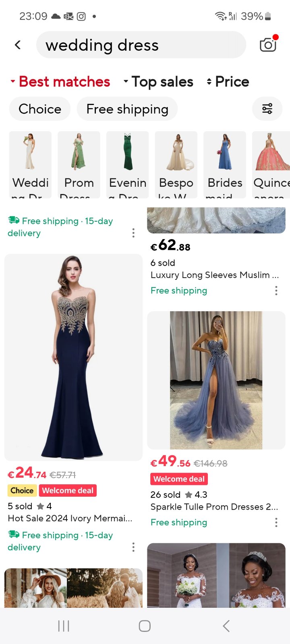Image resolution: width=290 pixels, height=644 pixels.
Task: Open Sparkle Tulle Prom Dresses listing title
Action: tap(214, 507)
